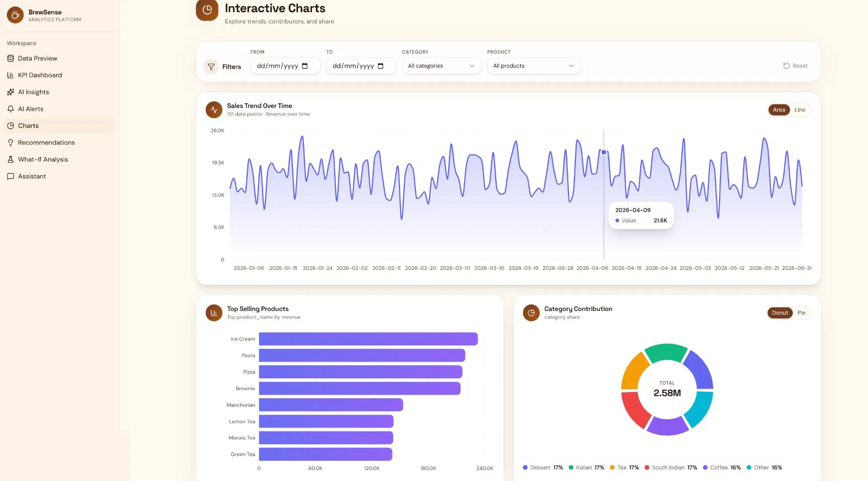Click the Workspace section heading
The image size is (868, 481).
tap(21, 43)
